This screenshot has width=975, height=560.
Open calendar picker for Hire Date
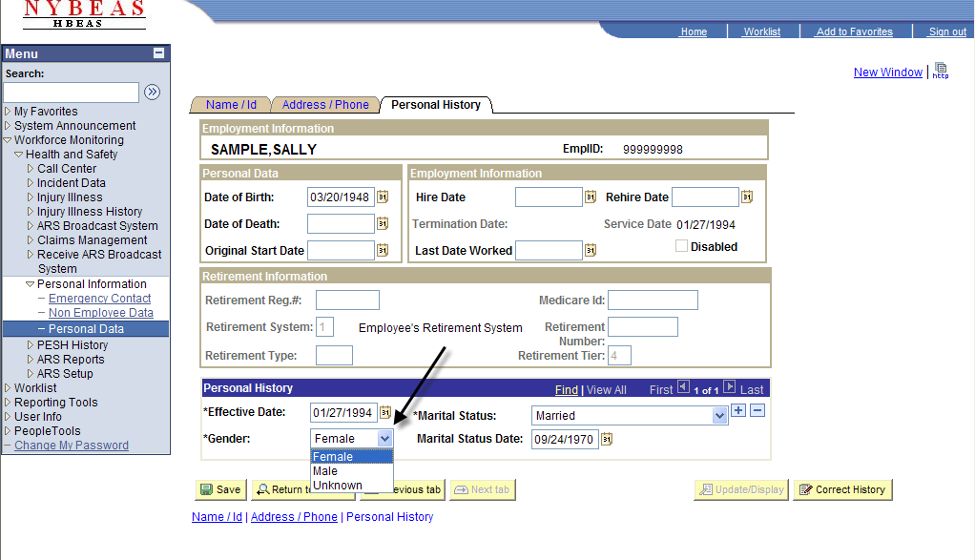point(591,197)
